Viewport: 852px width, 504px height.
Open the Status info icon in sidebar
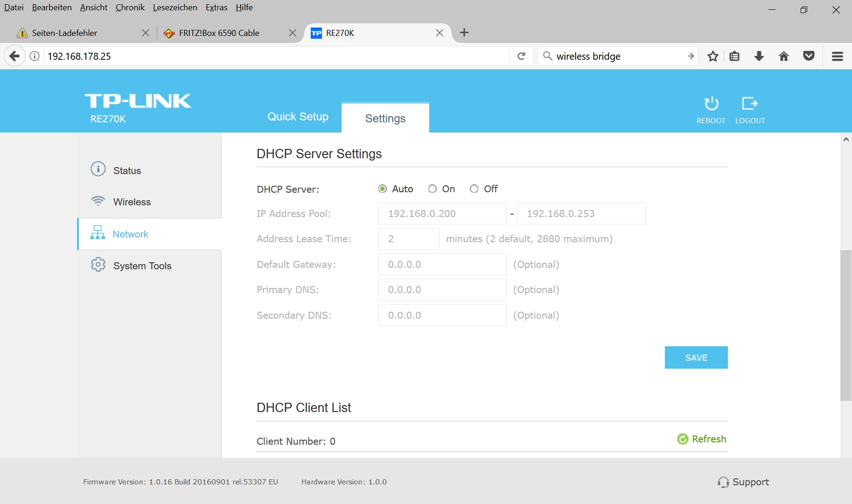[98, 169]
